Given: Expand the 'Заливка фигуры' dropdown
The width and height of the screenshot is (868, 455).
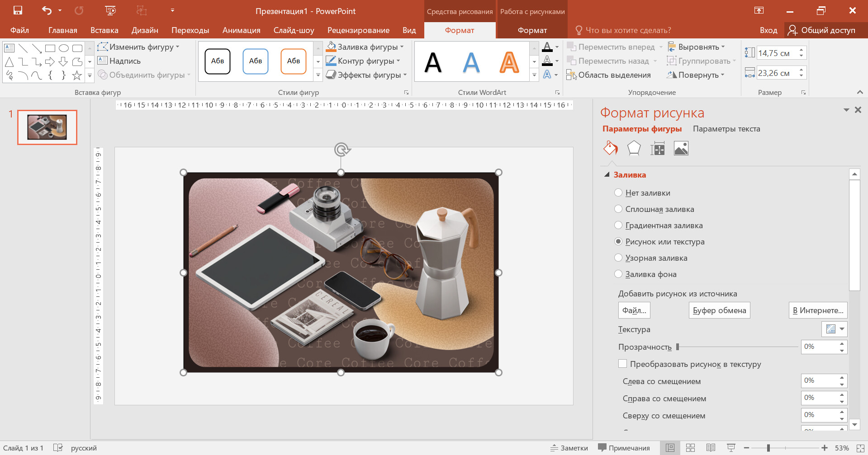Looking at the screenshot, I should [402, 47].
